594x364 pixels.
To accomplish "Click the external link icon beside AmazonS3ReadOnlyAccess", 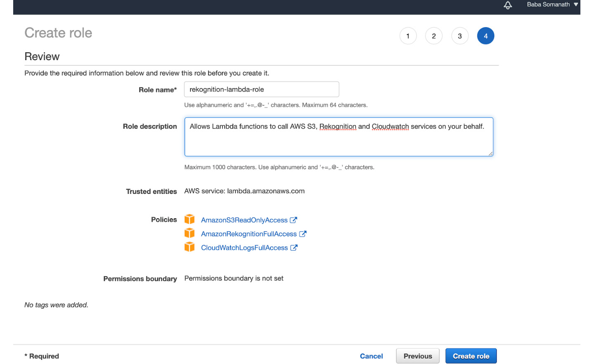I will point(293,220).
